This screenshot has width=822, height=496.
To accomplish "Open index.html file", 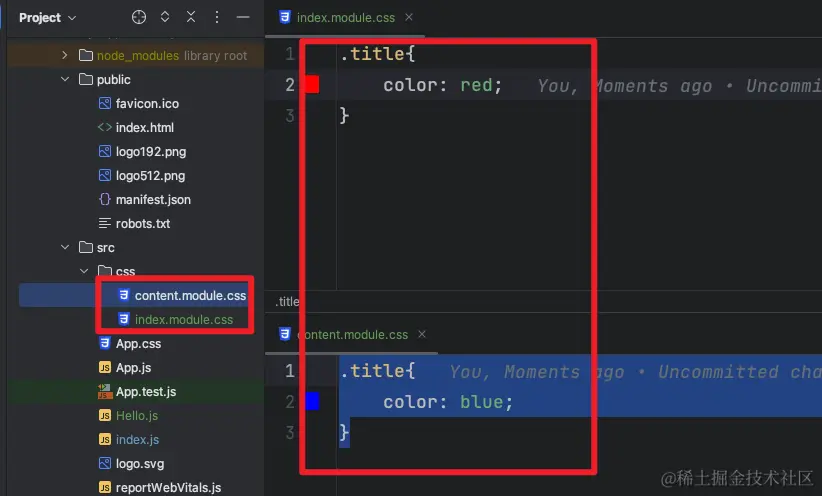I will 145,128.
